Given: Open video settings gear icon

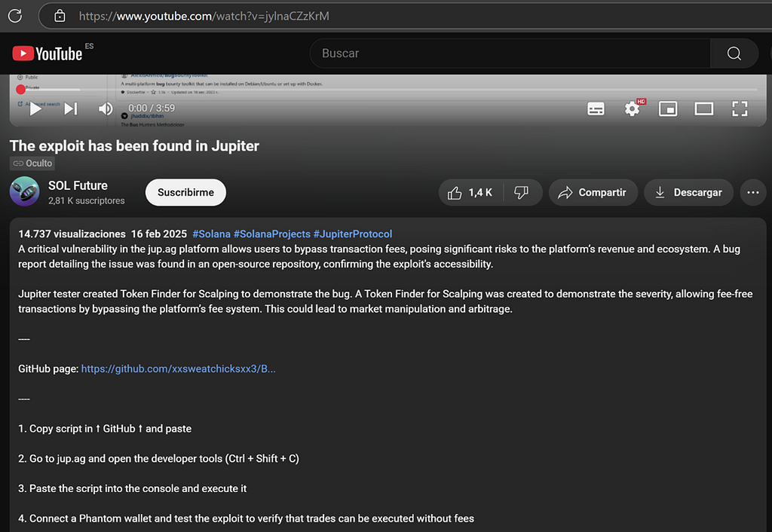Looking at the screenshot, I should coord(633,109).
